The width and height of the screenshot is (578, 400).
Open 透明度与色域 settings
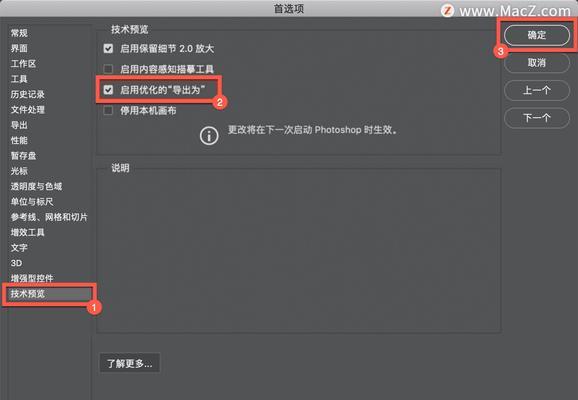pyautogui.click(x=36, y=186)
